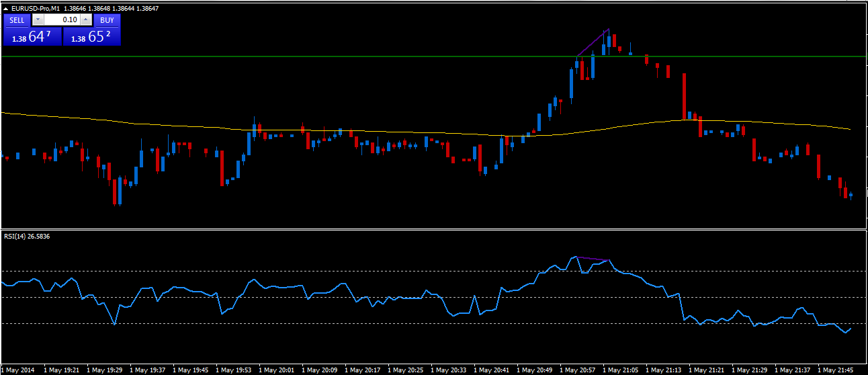Select the purple trendline on price peak
Viewport: 868px width, 375px height.
593,42
